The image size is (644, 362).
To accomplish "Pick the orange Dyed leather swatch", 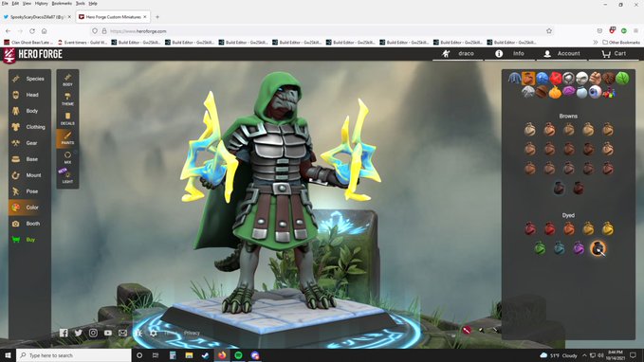I will (x=569, y=228).
